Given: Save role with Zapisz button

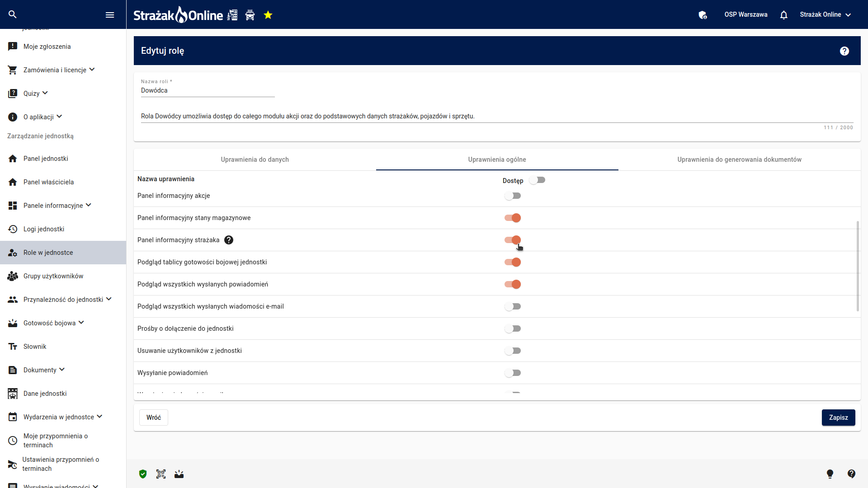Looking at the screenshot, I should point(839,418).
